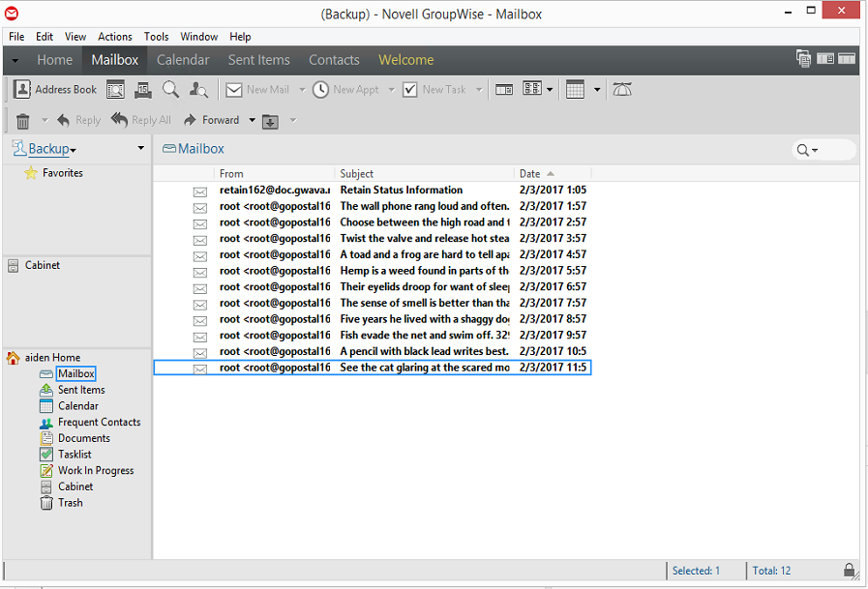The height and width of the screenshot is (589, 868).
Task: Click the calendar printer icon in toolbar
Action: pos(143,90)
